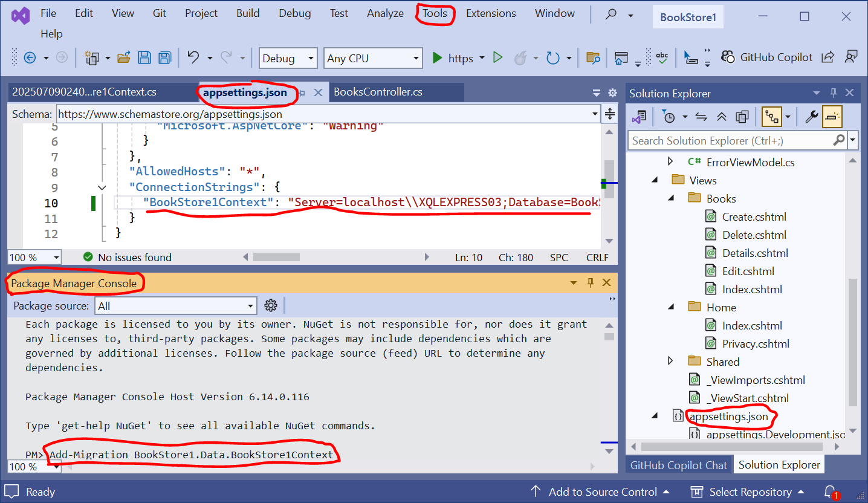Collapse all items in Solution Explorer

click(x=722, y=117)
